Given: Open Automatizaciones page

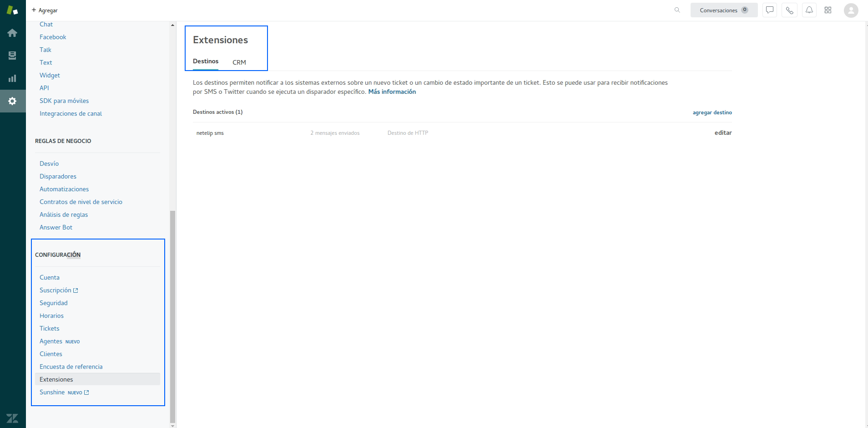Looking at the screenshot, I should point(64,189).
